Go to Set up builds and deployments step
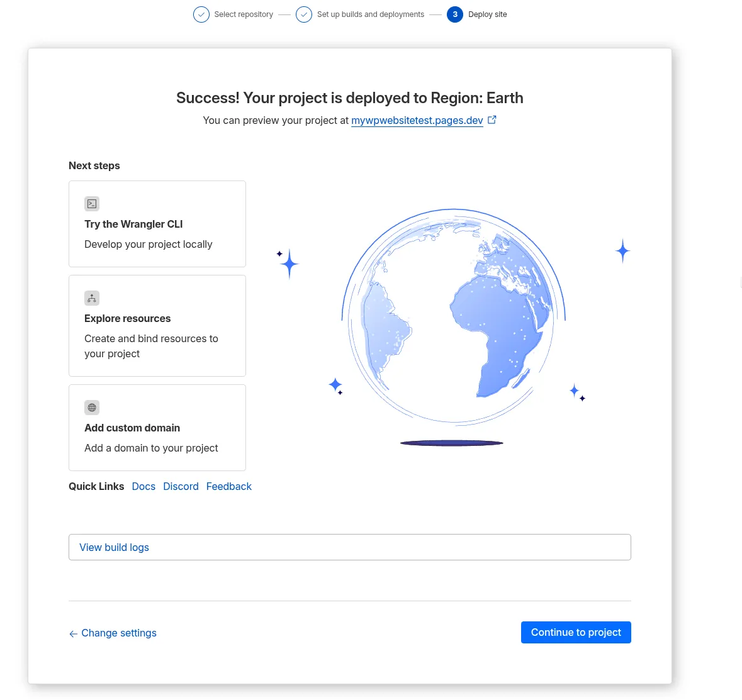 [x=370, y=14]
